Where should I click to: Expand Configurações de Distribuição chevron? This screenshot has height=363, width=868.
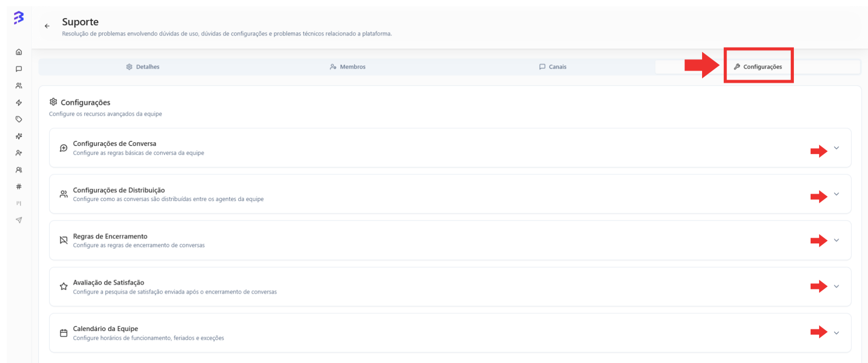coord(836,194)
